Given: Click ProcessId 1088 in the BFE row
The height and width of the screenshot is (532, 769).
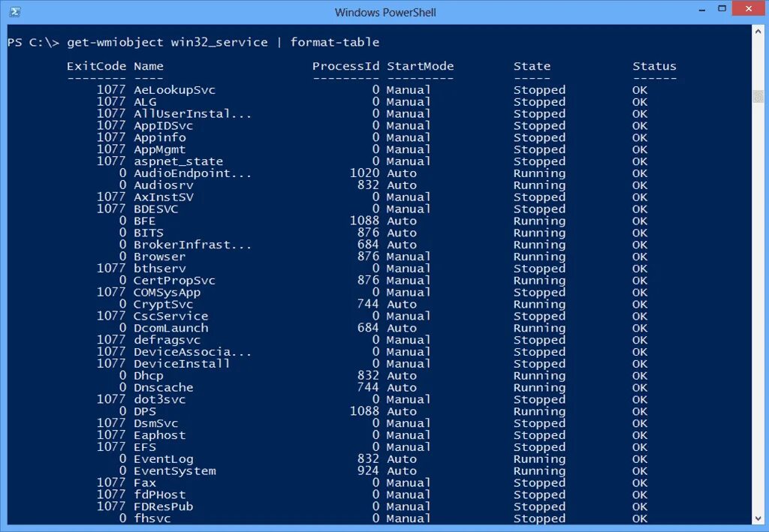Looking at the screenshot, I should pyautogui.click(x=364, y=221).
